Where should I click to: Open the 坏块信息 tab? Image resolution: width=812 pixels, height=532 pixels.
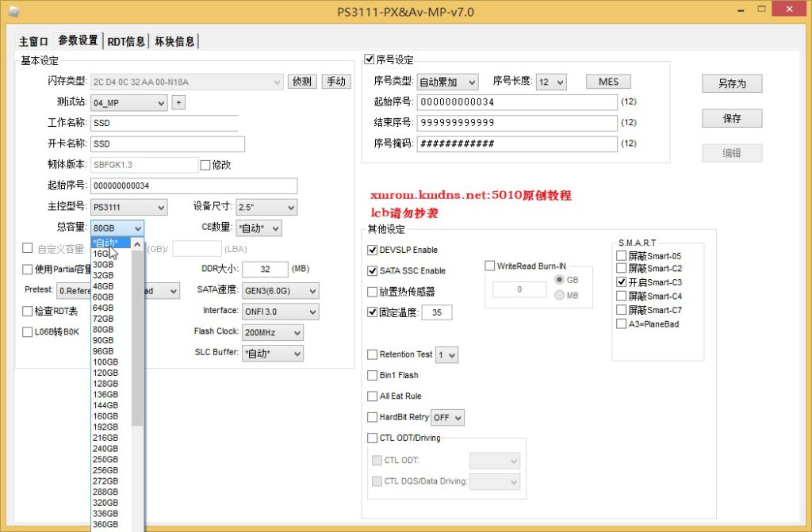coord(174,41)
